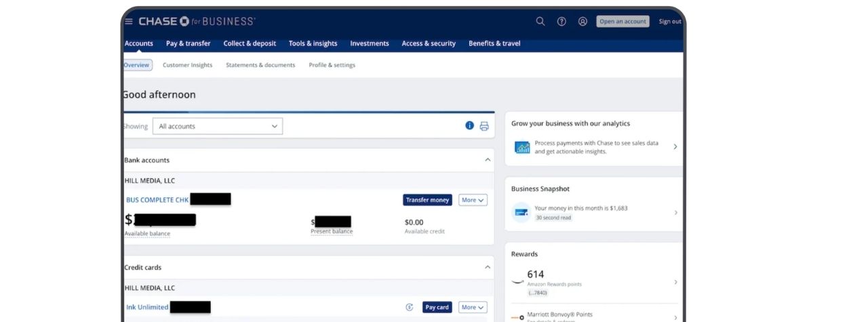
Task: Open the Ink Unlimited card link
Action: tap(147, 307)
